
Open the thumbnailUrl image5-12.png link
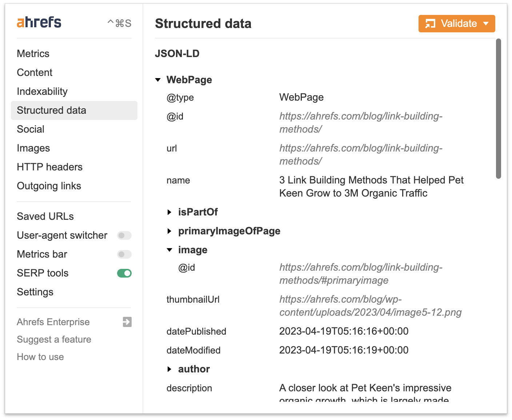(x=371, y=306)
